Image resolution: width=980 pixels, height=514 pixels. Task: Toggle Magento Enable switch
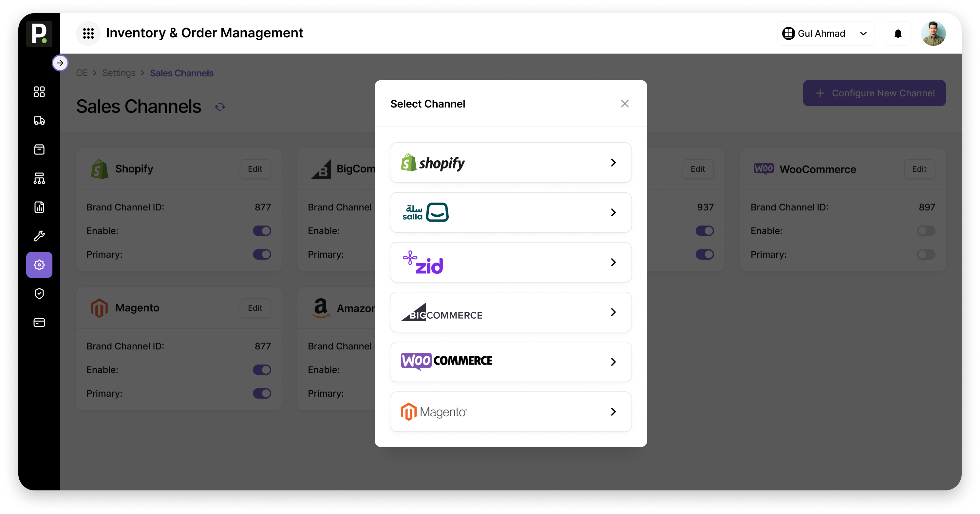tap(262, 370)
